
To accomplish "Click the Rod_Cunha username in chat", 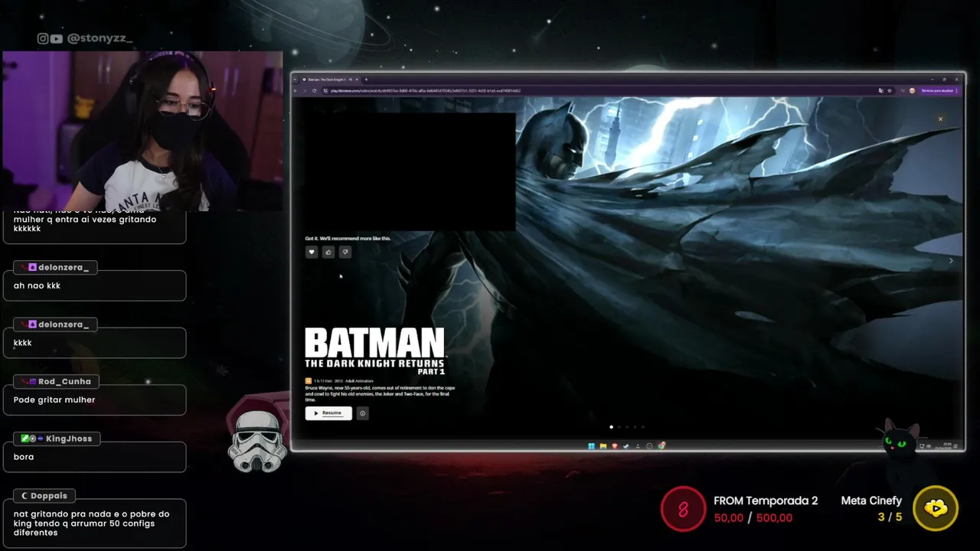I will (x=64, y=381).
